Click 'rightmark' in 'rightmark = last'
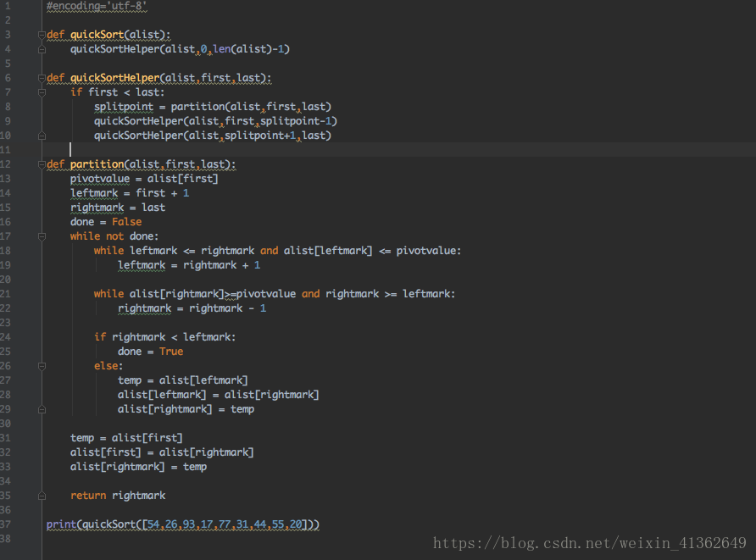This screenshot has height=560, width=756. tap(97, 208)
